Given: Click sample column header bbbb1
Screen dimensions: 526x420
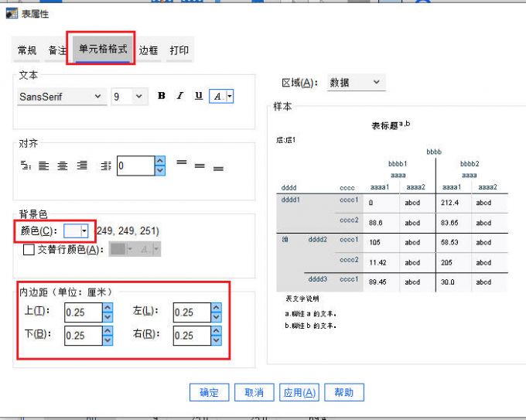Looking at the screenshot, I should [x=398, y=164].
